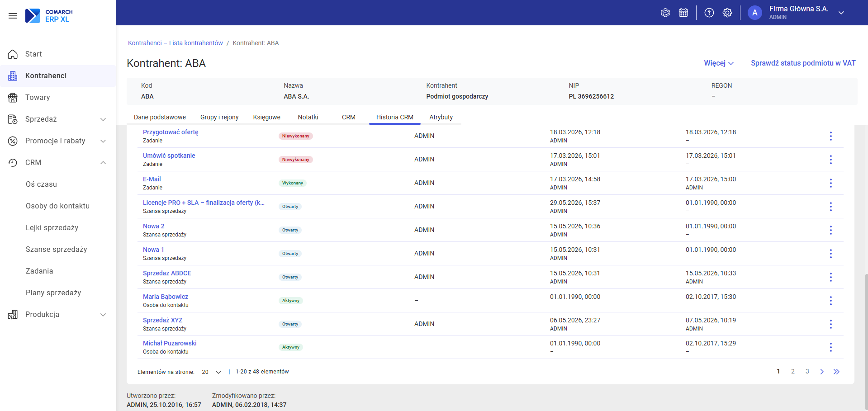Click the calendar icon in header
The width and height of the screenshot is (868, 411).
coord(683,13)
